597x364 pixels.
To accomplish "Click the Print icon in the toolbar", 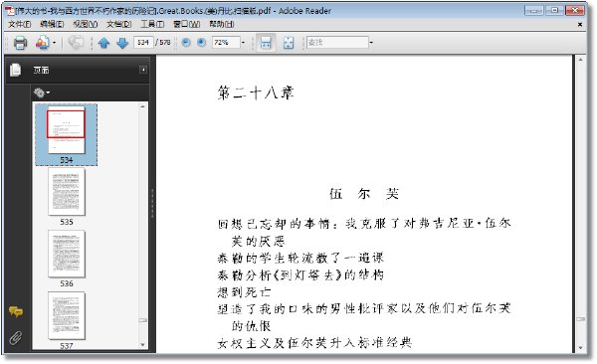I will 20,43.
